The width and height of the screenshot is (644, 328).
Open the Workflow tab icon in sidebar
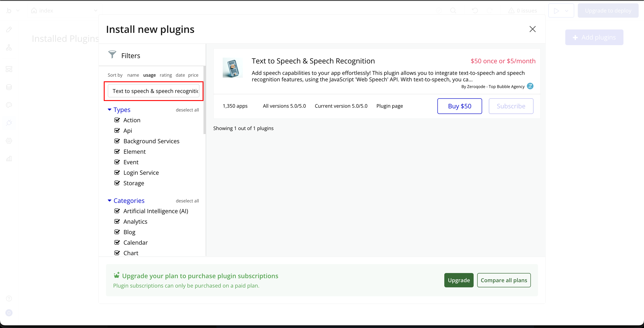[9, 48]
